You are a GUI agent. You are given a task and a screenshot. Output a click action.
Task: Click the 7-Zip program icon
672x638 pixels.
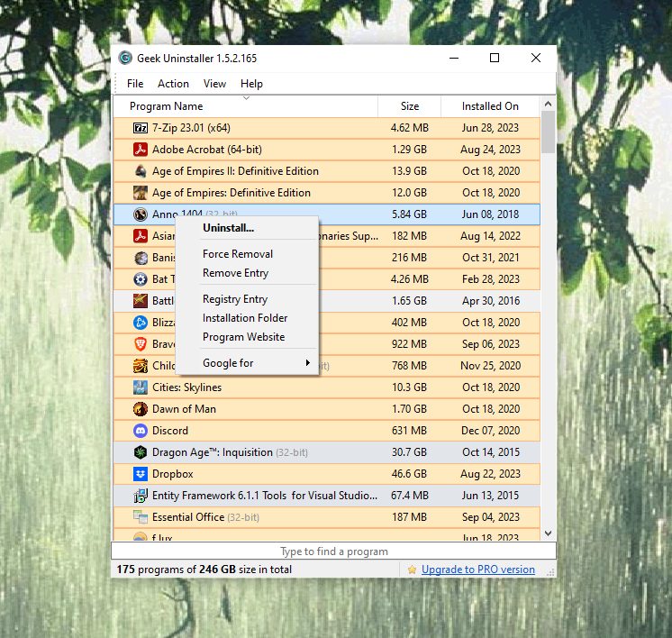click(x=141, y=128)
